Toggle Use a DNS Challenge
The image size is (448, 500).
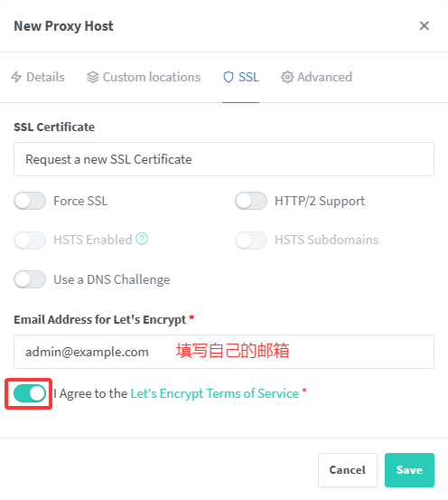tap(30, 279)
